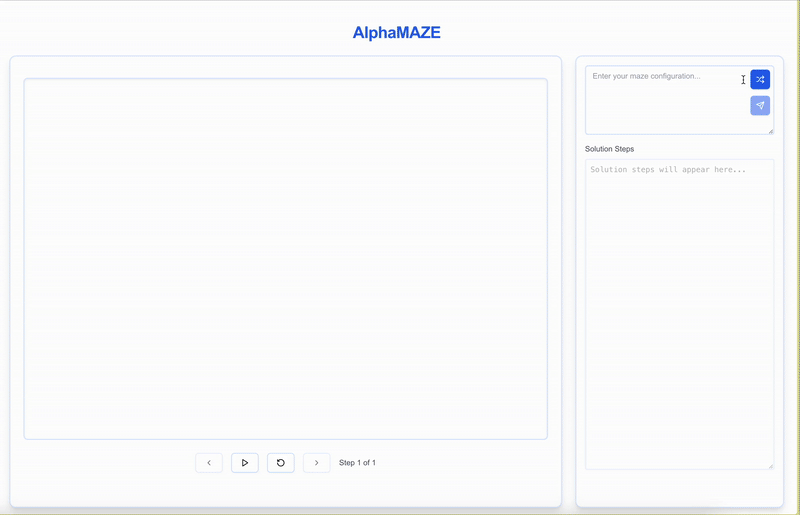Click the AlphaMAZE title heading
Image resolution: width=800 pixels, height=515 pixels.
pos(396,33)
